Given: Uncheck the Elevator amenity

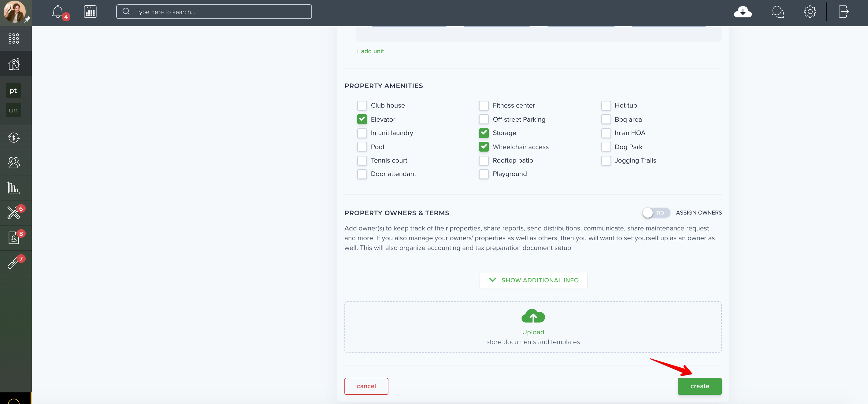Looking at the screenshot, I should [x=362, y=119].
